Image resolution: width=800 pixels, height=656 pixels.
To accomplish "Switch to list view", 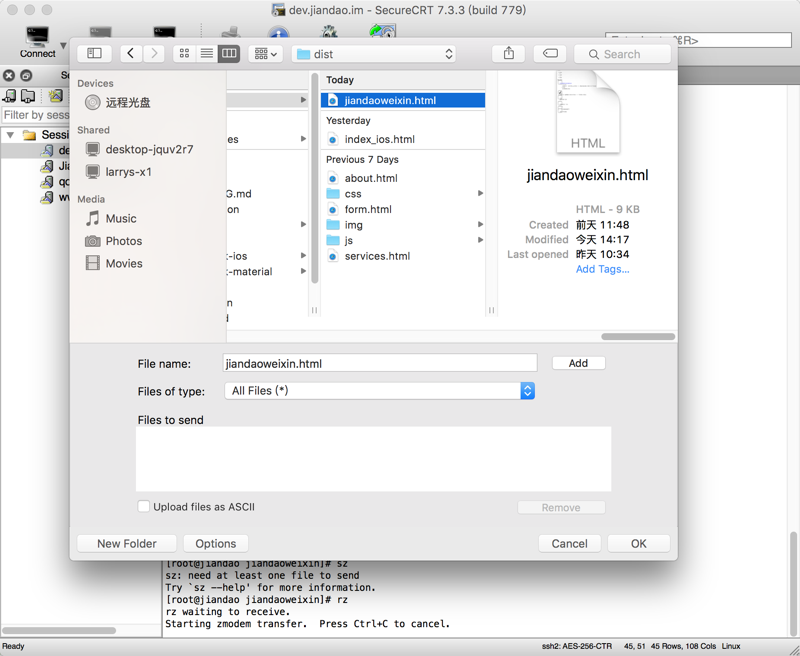I will [x=207, y=54].
